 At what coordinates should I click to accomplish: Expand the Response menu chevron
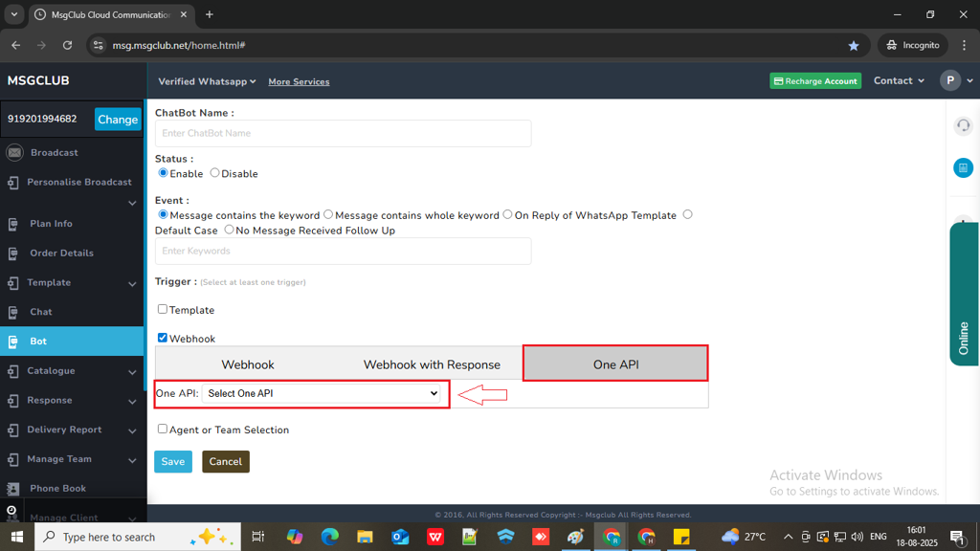[x=132, y=401]
